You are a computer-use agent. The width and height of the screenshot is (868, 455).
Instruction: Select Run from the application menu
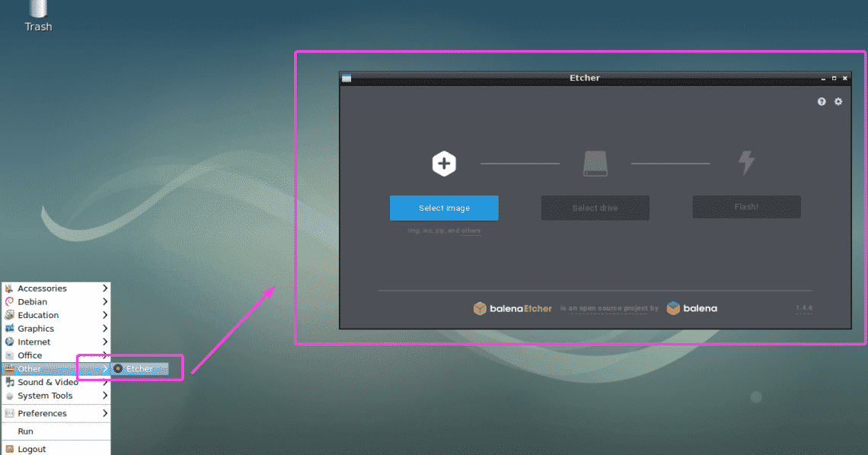[x=25, y=431]
